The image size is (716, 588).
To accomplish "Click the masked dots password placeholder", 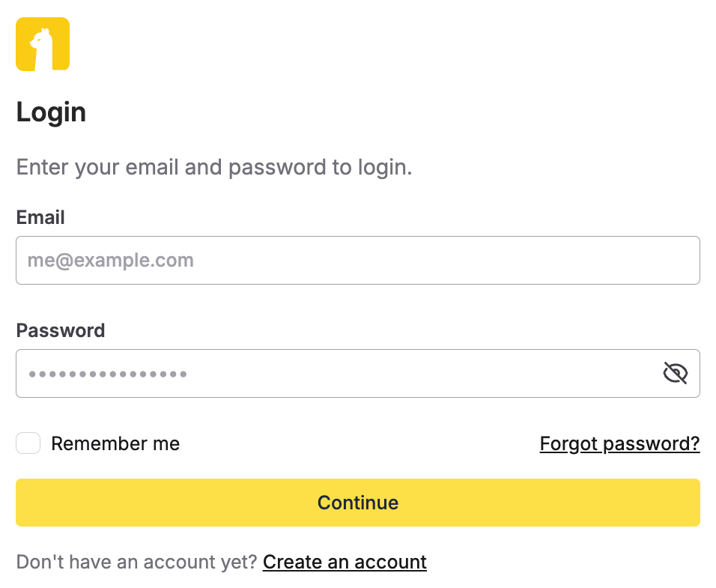I will [108, 373].
